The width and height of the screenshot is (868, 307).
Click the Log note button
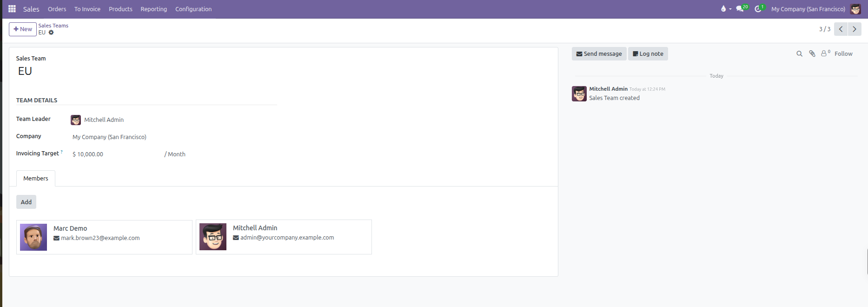[x=648, y=54]
